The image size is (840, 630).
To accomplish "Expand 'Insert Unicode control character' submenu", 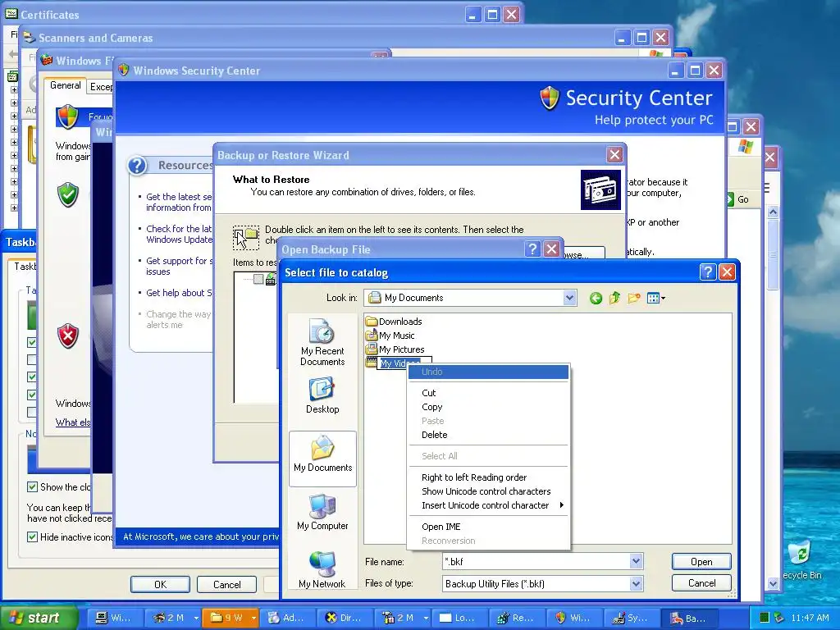I will 488,505.
